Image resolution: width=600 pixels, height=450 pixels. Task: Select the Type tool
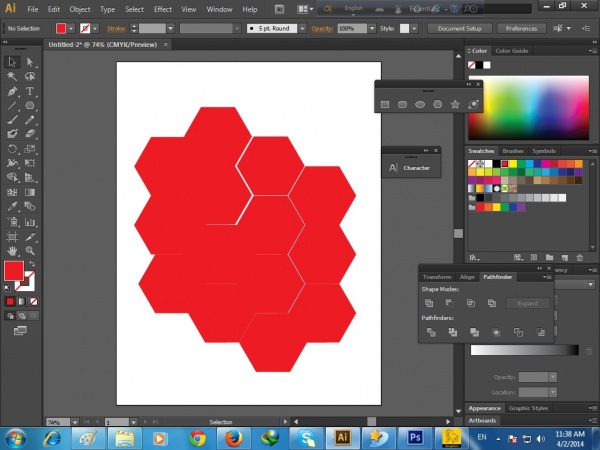tap(30, 90)
